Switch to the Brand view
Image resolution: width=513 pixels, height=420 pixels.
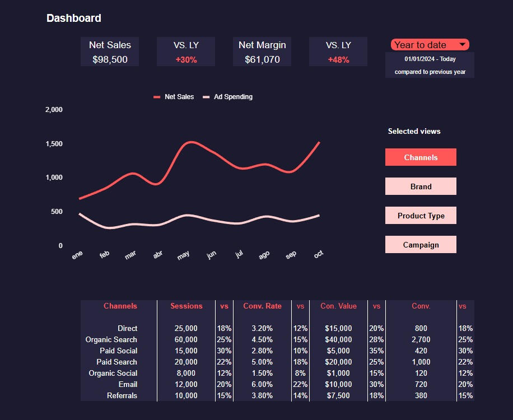coord(421,186)
